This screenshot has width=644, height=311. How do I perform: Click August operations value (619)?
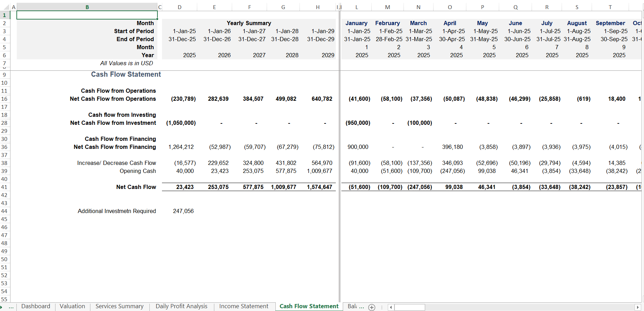point(584,99)
